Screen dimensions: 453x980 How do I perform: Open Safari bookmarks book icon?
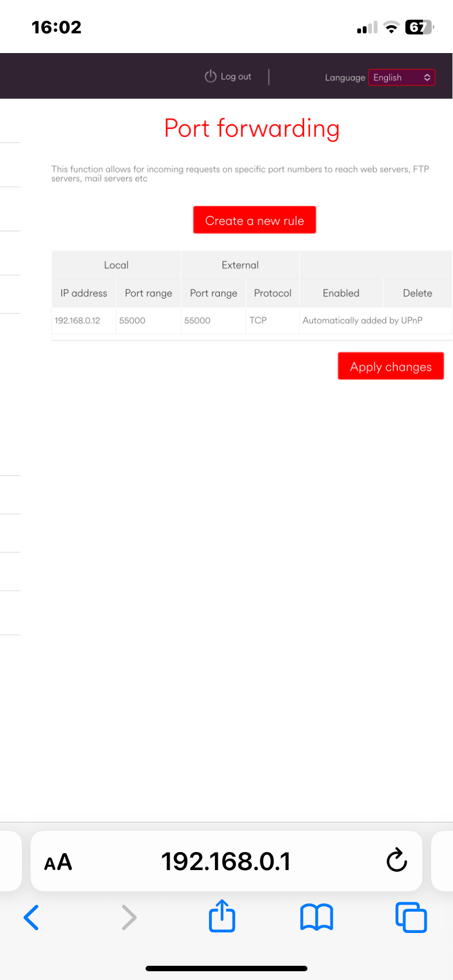317,917
